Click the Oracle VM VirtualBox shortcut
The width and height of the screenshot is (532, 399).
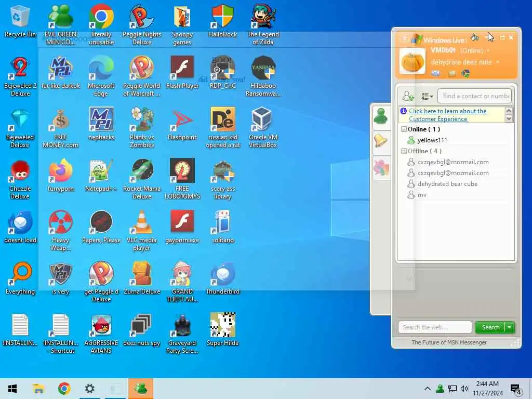click(x=263, y=128)
